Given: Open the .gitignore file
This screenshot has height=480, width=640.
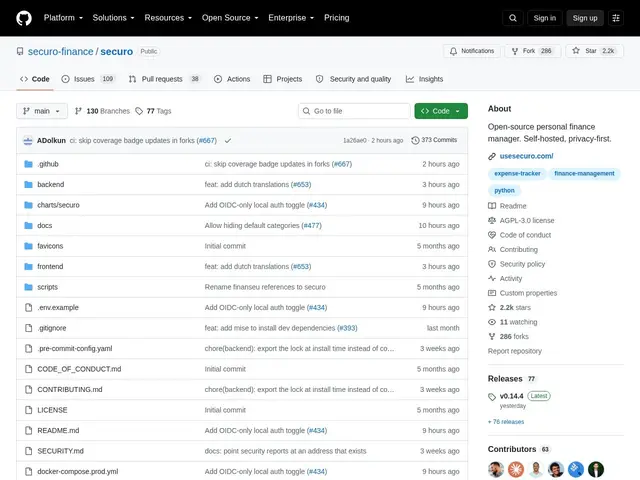Looking at the screenshot, I should point(52,328).
